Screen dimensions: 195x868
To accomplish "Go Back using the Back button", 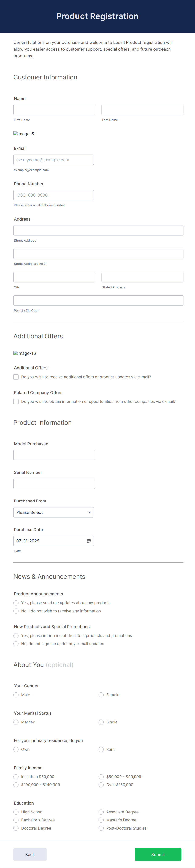I will click(x=30, y=855).
